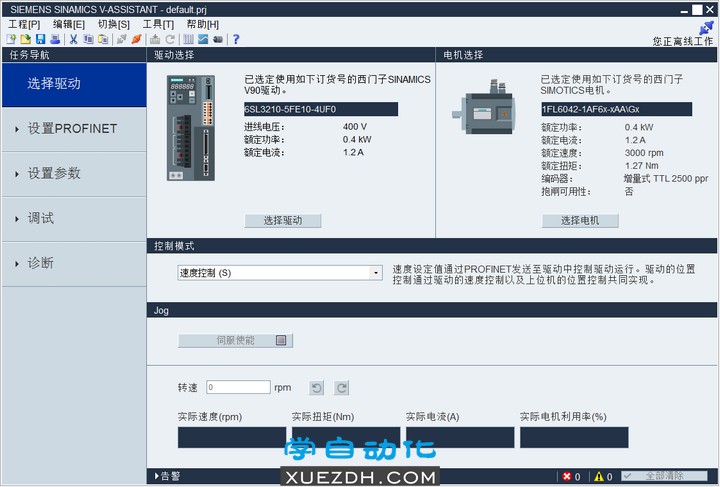The height and width of the screenshot is (487, 720).
Task: Click the motor test icon in toolbar
Action: [218, 39]
